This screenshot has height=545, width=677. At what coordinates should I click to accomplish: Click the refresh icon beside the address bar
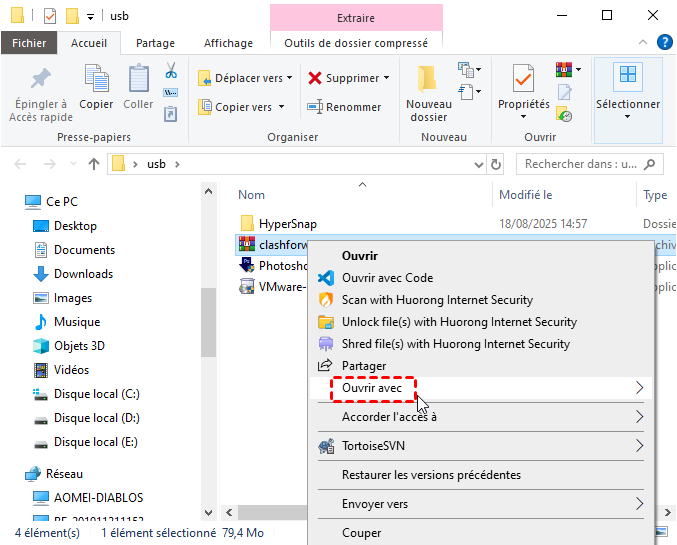pyautogui.click(x=496, y=164)
